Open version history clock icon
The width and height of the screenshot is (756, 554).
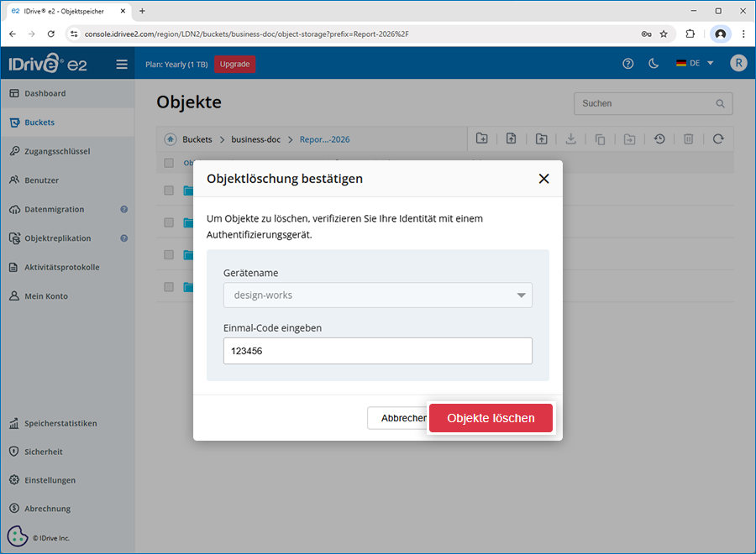[659, 139]
